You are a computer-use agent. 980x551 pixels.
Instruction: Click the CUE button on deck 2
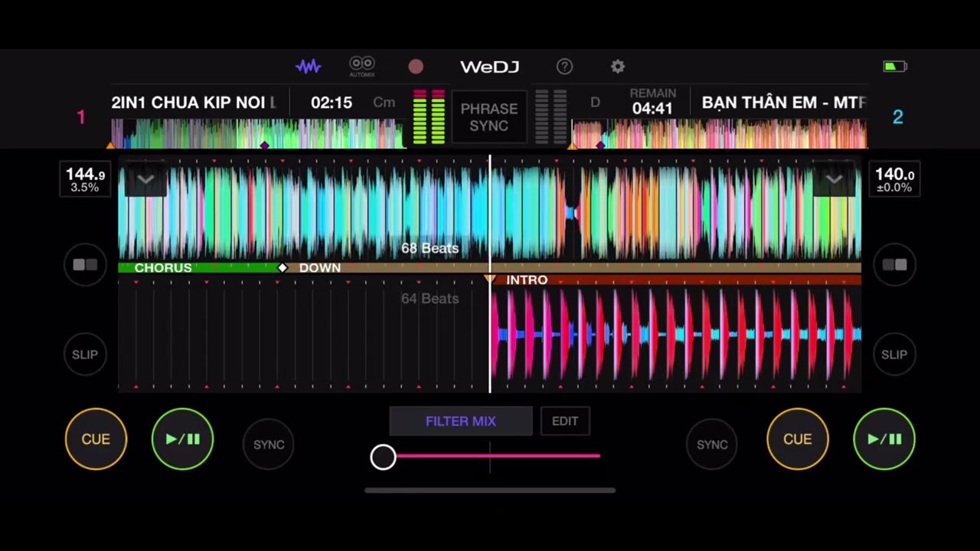point(797,439)
